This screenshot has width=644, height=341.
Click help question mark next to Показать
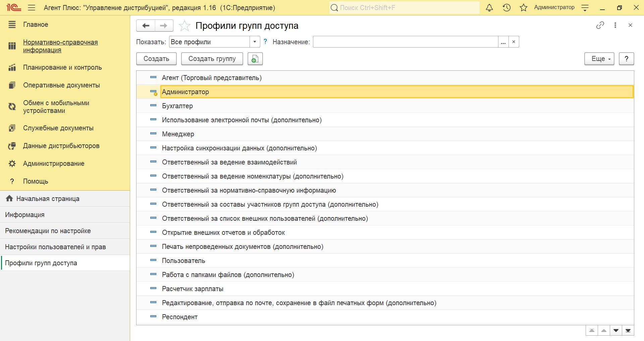coord(265,42)
